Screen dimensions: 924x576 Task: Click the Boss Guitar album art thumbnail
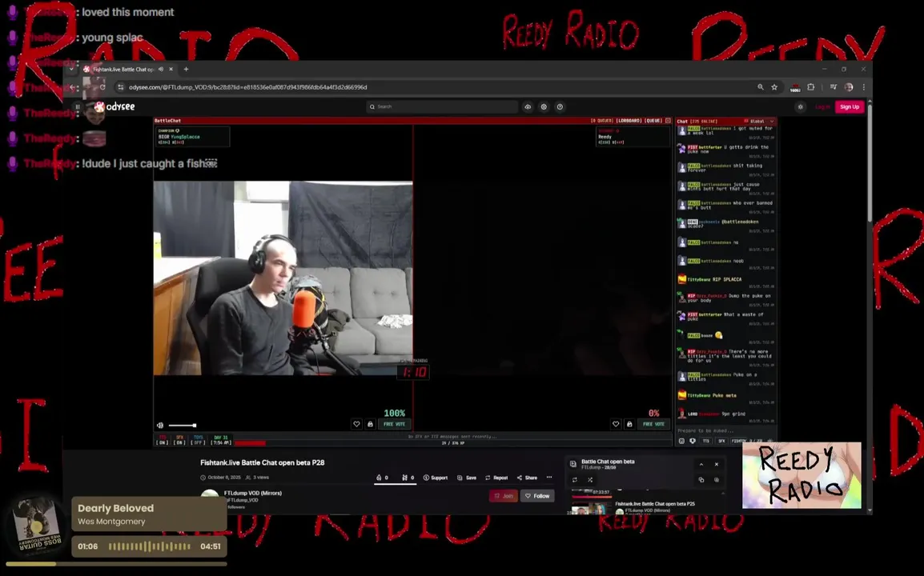37,525
